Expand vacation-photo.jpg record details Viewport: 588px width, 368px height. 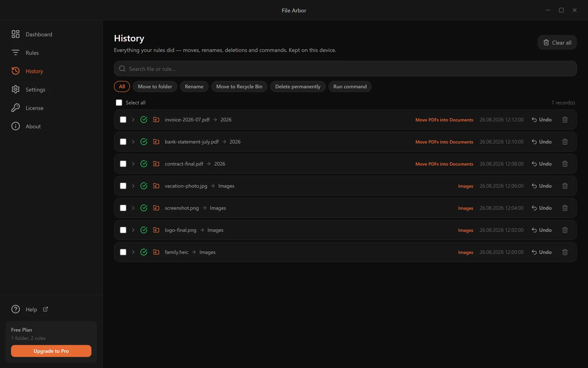click(133, 186)
